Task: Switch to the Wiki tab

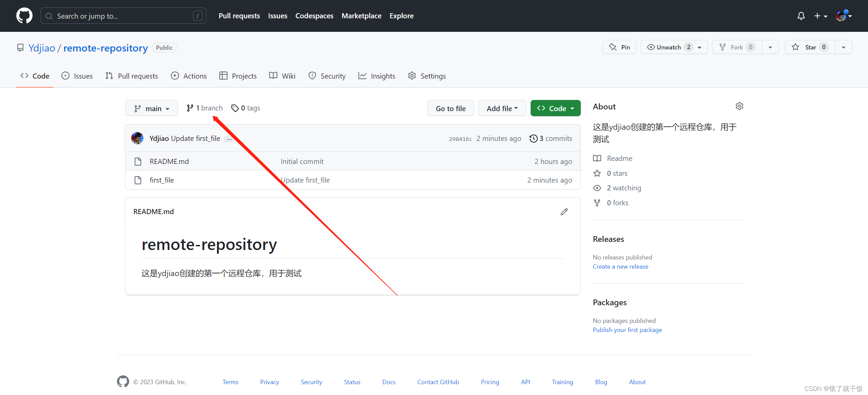Action: pos(282,76)
